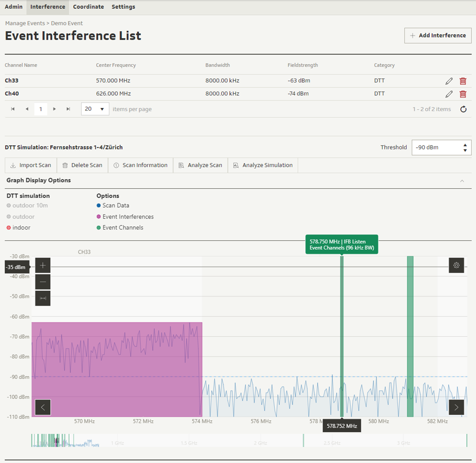The image size is (476, 463).
Task: Zoom in on the spectrum graph
Action: pos(43,265)
